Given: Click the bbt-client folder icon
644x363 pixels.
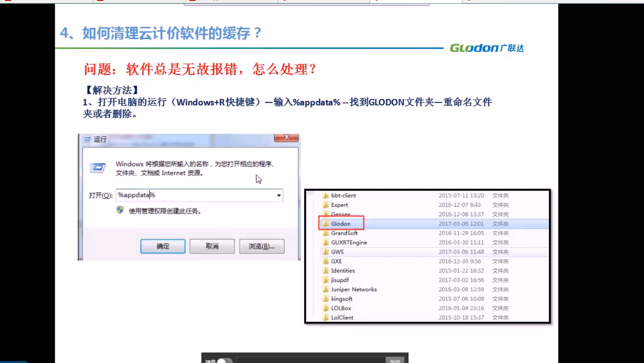Looking at the screenshot, I should pyautogui.click(x=326, y=196).
